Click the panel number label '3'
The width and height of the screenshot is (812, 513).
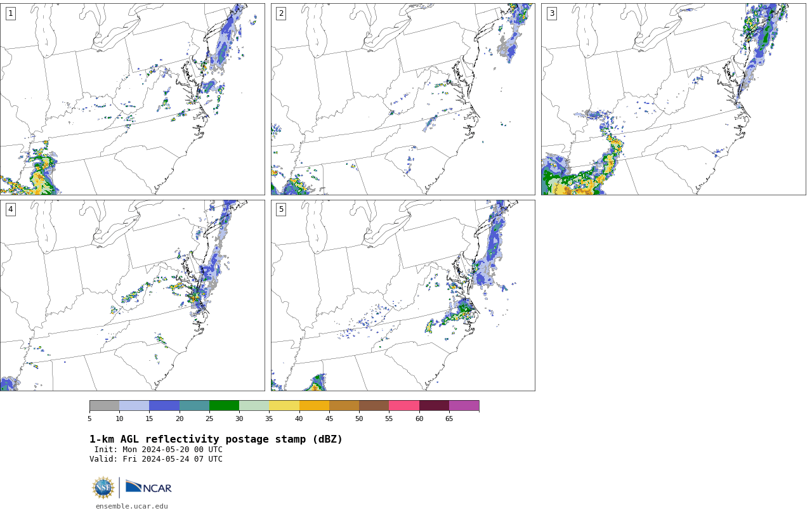click(552, 13)
